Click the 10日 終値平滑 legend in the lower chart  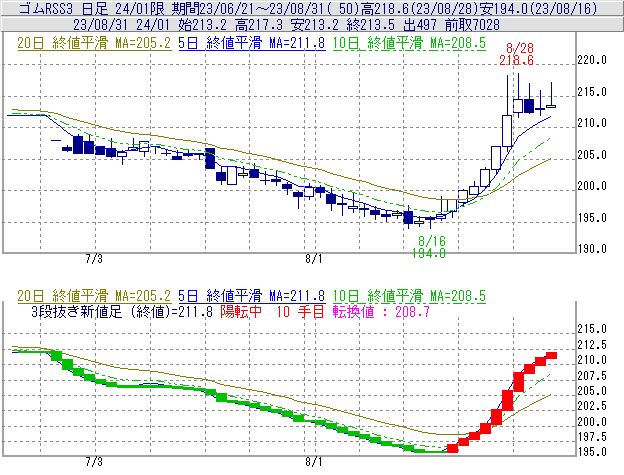pos(409,296)
